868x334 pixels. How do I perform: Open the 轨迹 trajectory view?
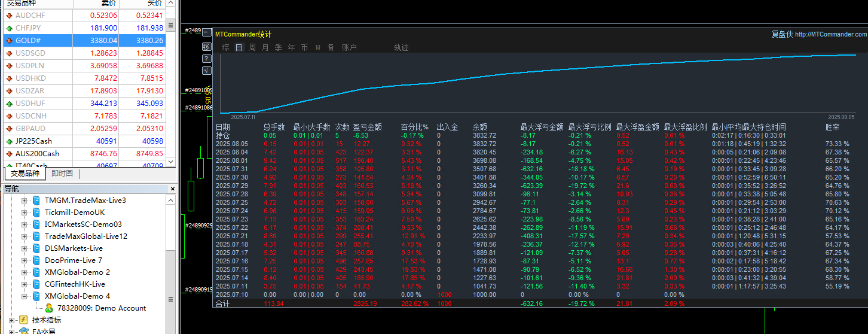click(401, 47)
